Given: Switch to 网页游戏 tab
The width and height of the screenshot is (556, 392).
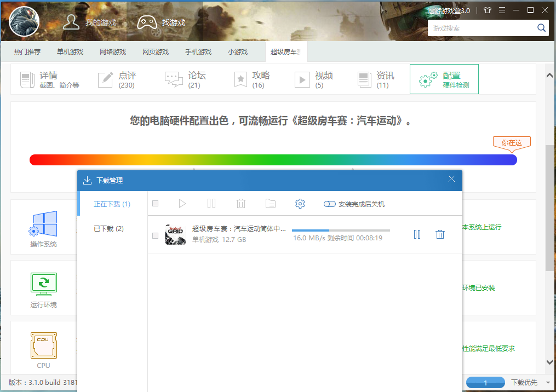Looking at the screenshot, I should 156,52.
